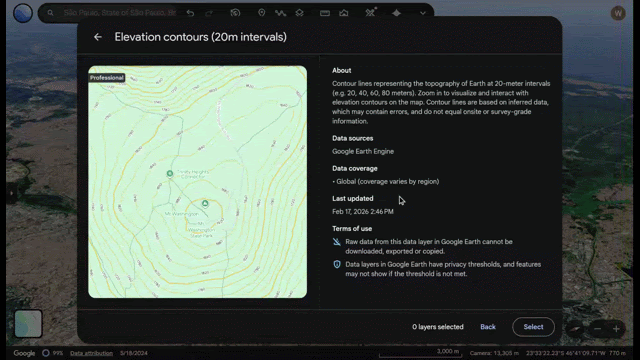640x360 pixels.
Task: Open the user account avatar W
Action: coord(618,13)
